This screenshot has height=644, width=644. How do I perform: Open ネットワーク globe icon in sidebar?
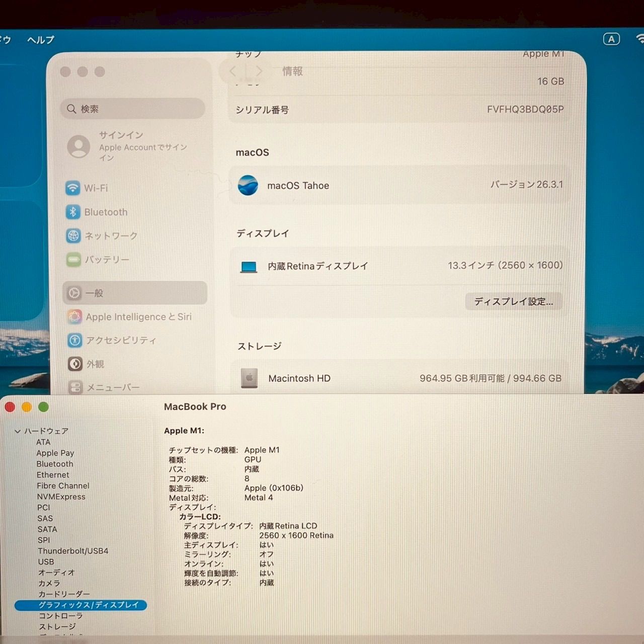73,235
